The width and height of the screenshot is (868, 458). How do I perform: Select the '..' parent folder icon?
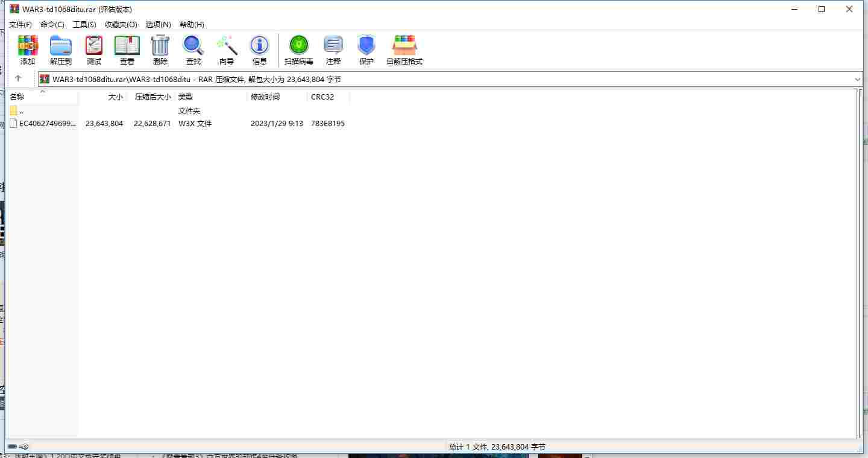[13, 110]
